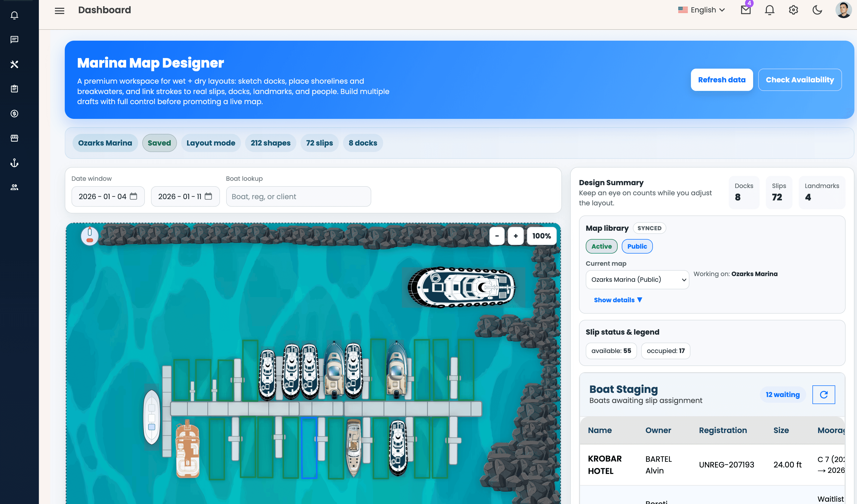This screenshot has width=857, height=504.
Task: Open the mail inbox icon with badge
Action: pyautogui.click(x=745, y=10)
